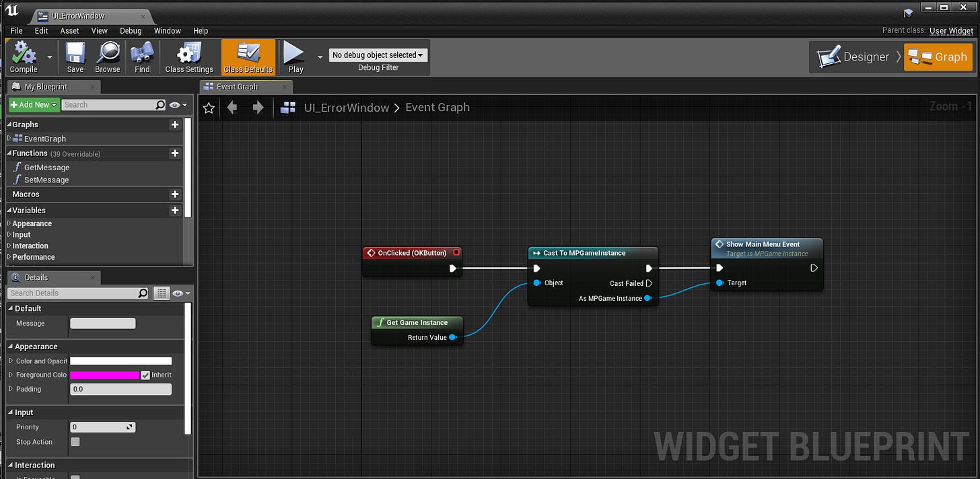Click Show Main Menu Event node header
Viewport: 980px width, 479px height.
pyautogui.click(x=767, y=248)
